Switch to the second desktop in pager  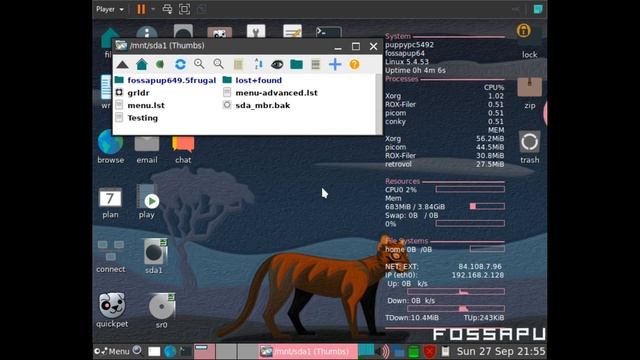coord(226,351)
